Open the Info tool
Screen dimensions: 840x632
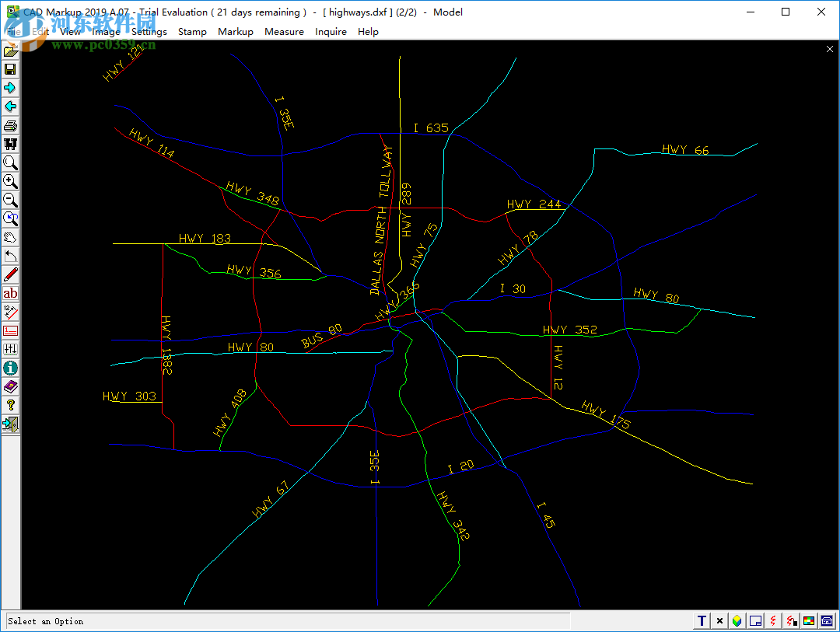tap(10, 368)
